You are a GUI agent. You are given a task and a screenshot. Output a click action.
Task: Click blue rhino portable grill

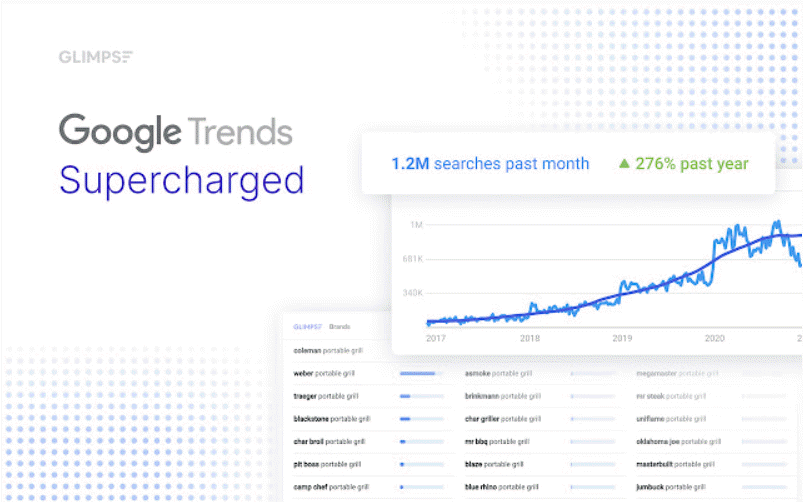[501, 487]
